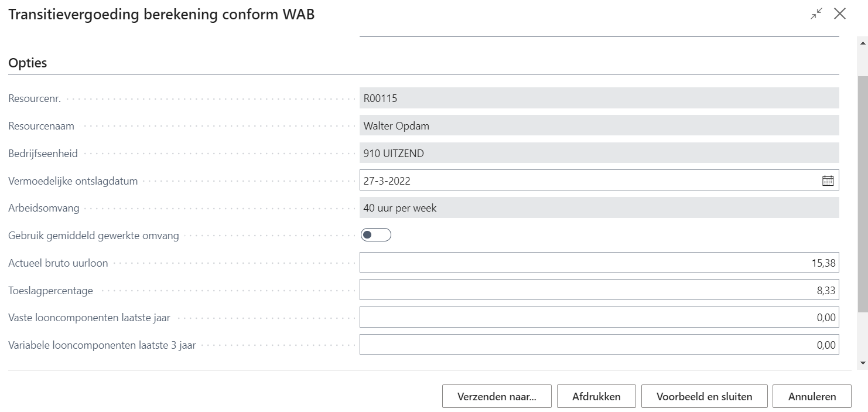
Task: Edit the Variabele looncomponenten laatste 3 jaar field
Action: [x=599, y=345]
